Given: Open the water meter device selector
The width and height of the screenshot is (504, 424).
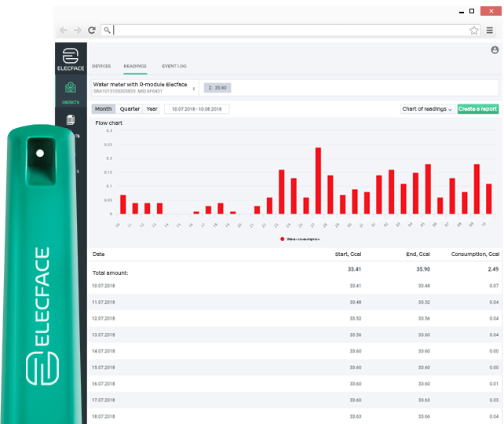Looking at the screenshot, I should coord(144,88).
